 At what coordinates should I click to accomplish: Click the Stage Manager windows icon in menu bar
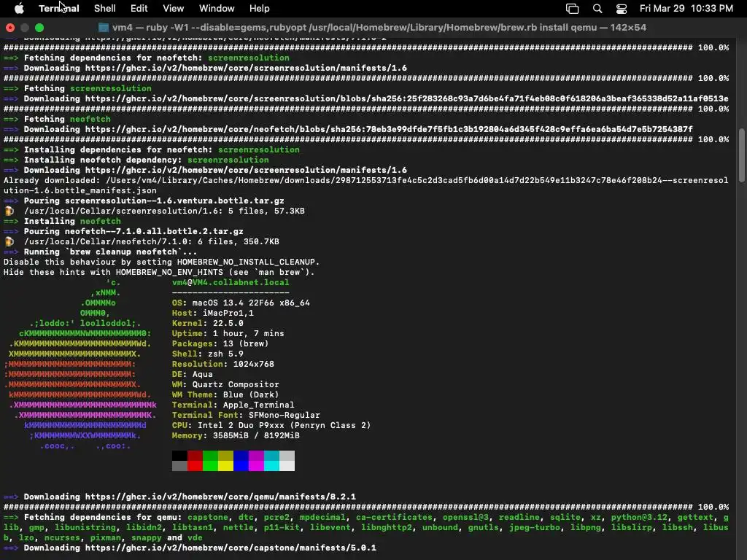(x=572, y=8)
